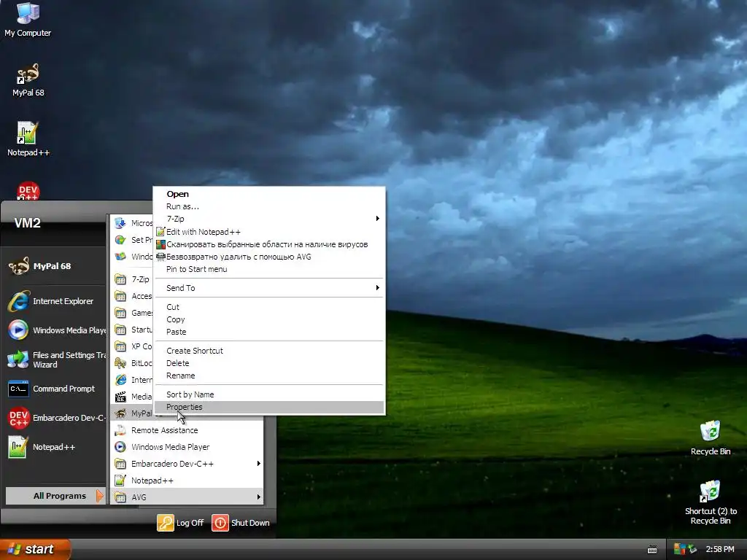
Task: Select the Dev-C++ desktop icon
Action: tap(28, 190)
